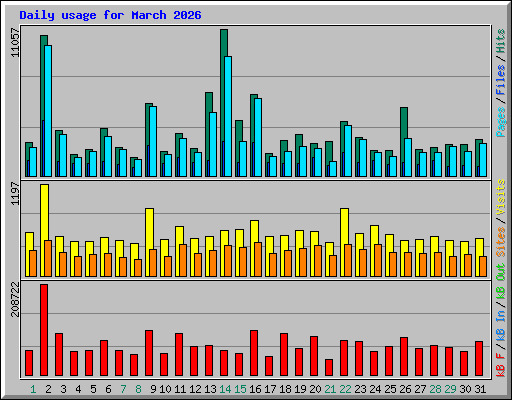
Task: Select day 17 on the date axis
Action: (x=270, y=389)
